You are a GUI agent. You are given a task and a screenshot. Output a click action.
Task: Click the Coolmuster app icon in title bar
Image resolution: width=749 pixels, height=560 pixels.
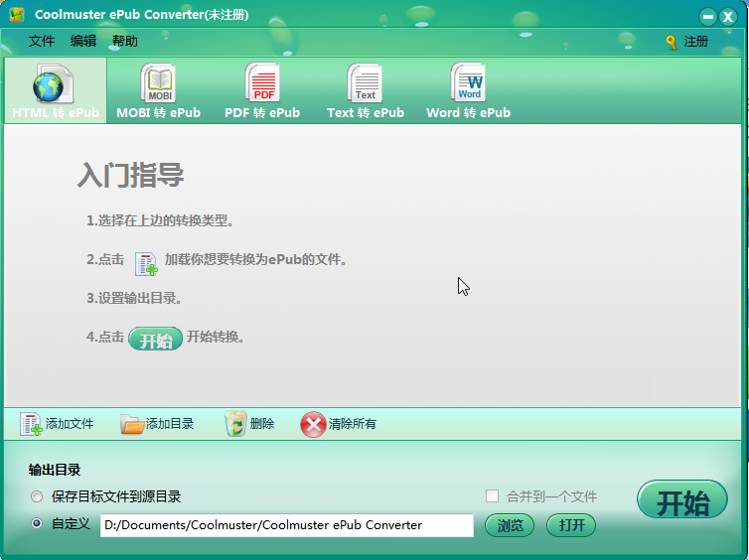[x=17, y=15]
